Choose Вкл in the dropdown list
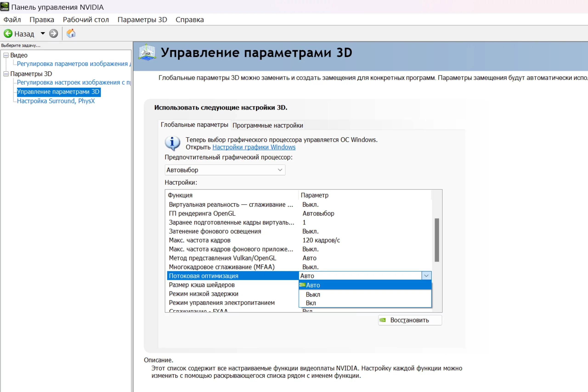 [311, 303]
